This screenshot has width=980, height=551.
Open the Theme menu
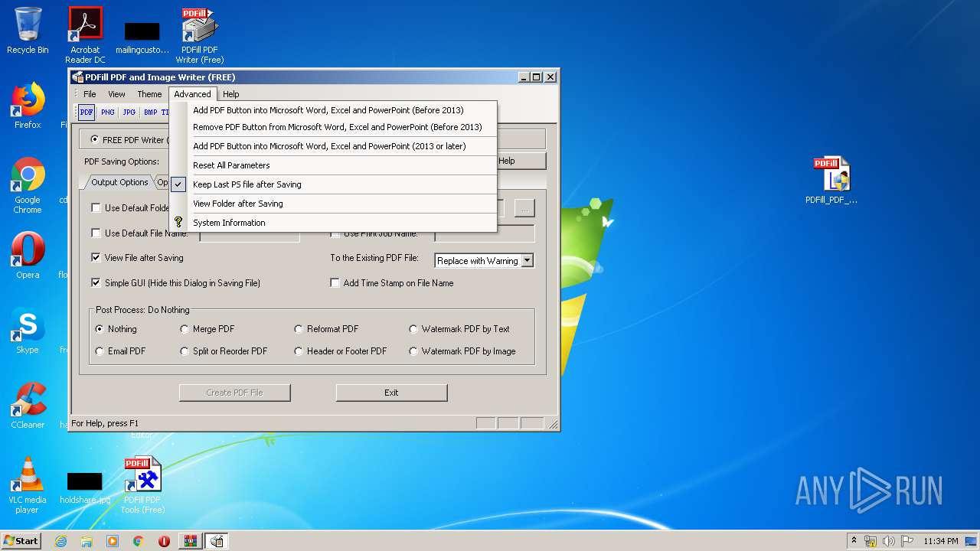pos(149,94)
